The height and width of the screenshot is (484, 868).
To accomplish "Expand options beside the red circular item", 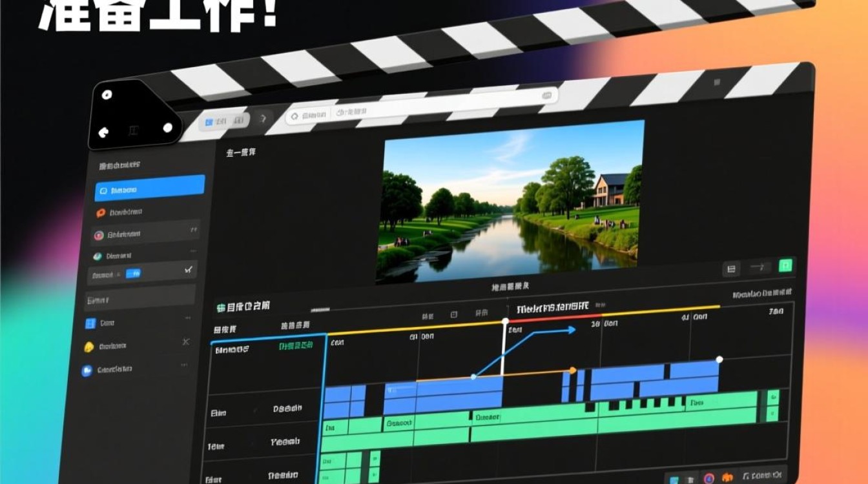I will [193, 229].
